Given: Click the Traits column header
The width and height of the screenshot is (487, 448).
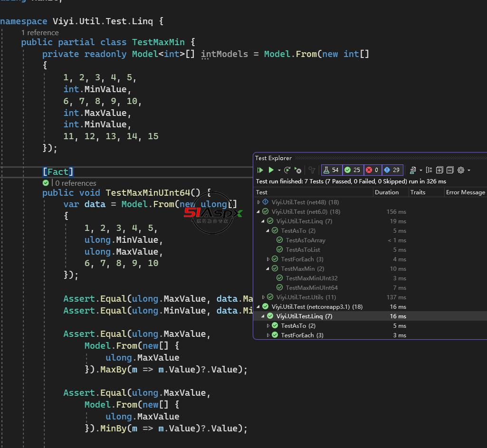Looking at the screenshot, I should coord(418,192).
